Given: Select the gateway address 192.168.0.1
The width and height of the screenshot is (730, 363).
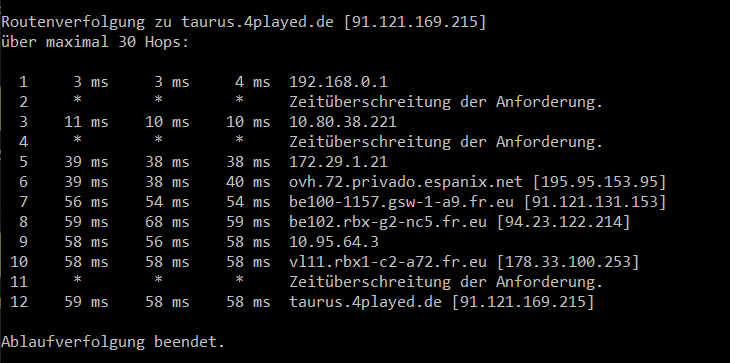Looking at the screenshot, I should coord(338,82).
